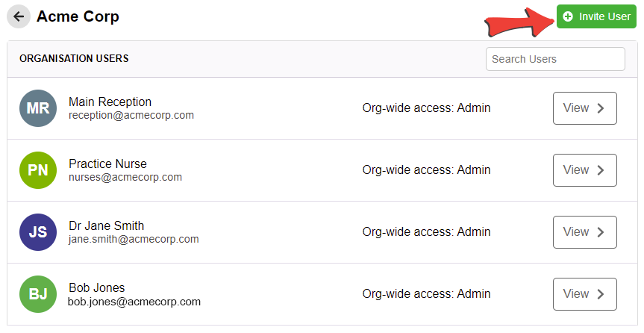Click the nurses@acmecorp.com email address
644x333 pixels.
(x=125, y=177)
